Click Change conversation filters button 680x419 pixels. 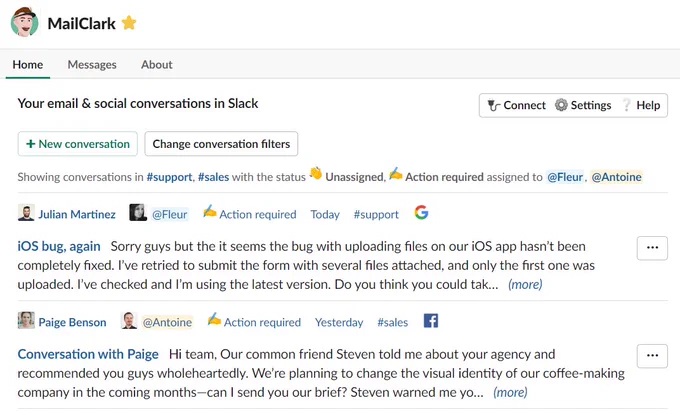click(x=221, y=144)
